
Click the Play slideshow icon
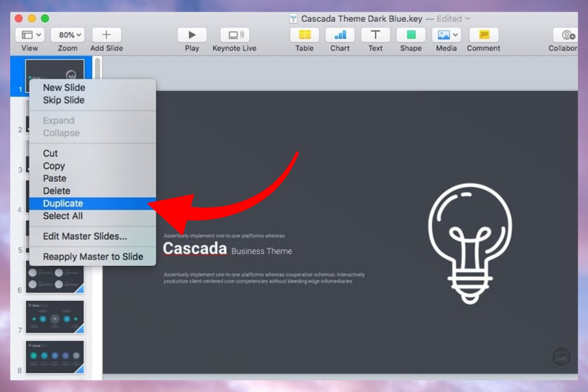[x=192, y=35]
